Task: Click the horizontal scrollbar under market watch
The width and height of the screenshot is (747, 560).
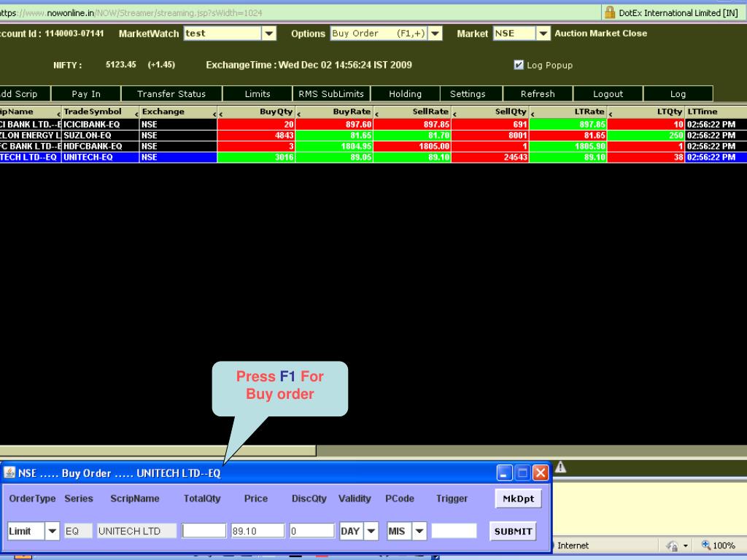Action: tap(158, 450)
